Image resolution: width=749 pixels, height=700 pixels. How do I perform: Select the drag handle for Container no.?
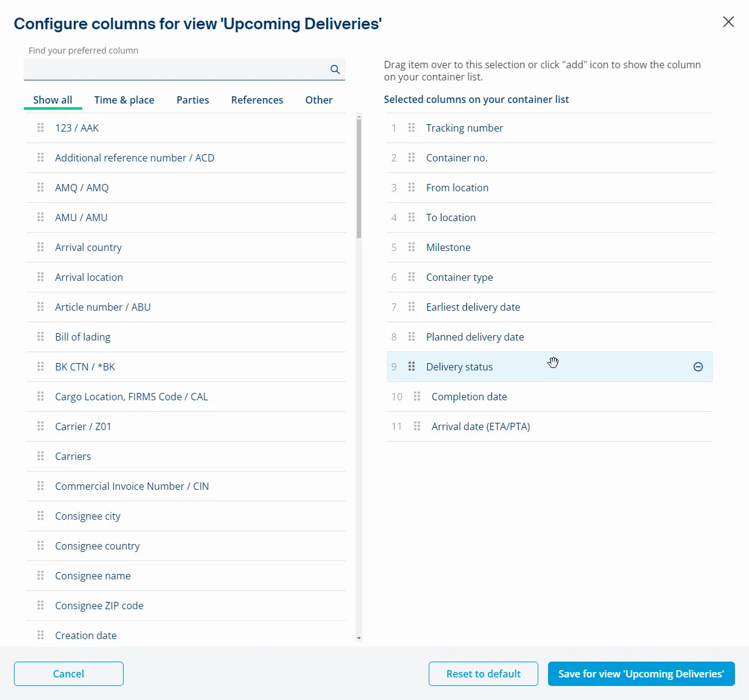click(x=412, y=158)
